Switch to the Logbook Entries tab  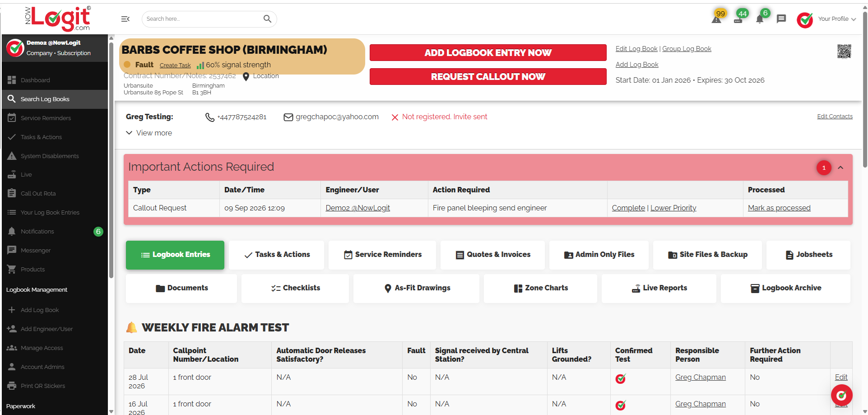pos(175,255)
